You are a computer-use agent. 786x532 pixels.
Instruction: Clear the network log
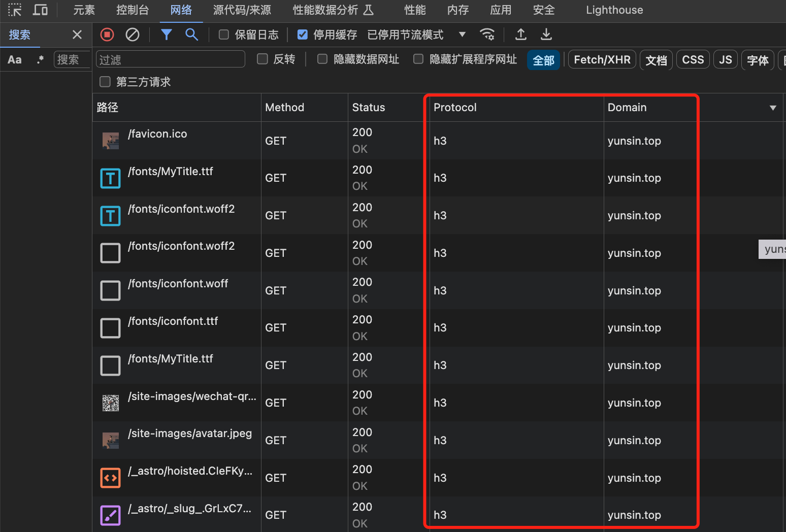pos(133,35)
